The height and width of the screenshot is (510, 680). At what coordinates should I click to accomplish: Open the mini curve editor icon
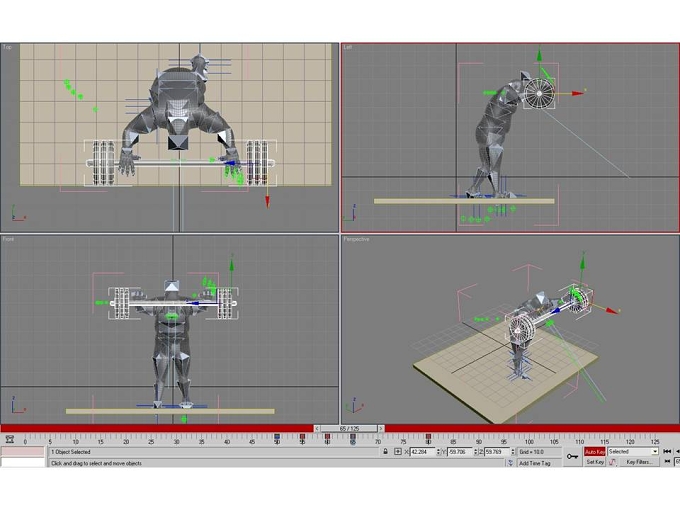pos(10,439)
